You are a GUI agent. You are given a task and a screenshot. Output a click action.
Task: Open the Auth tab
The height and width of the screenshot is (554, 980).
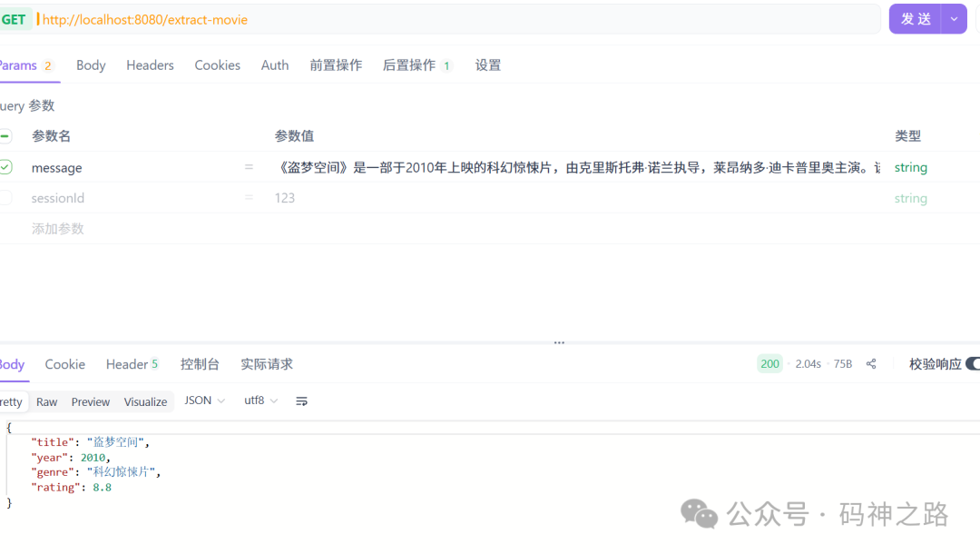point(274,64)
